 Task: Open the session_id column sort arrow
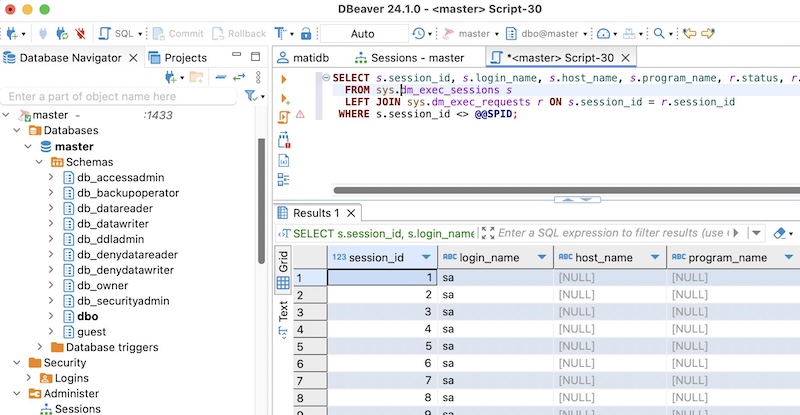[x=426, y=257]
